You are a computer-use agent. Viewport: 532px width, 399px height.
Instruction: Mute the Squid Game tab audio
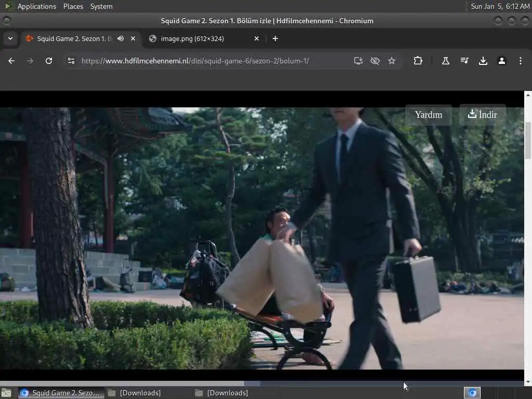tap(121, 38)
